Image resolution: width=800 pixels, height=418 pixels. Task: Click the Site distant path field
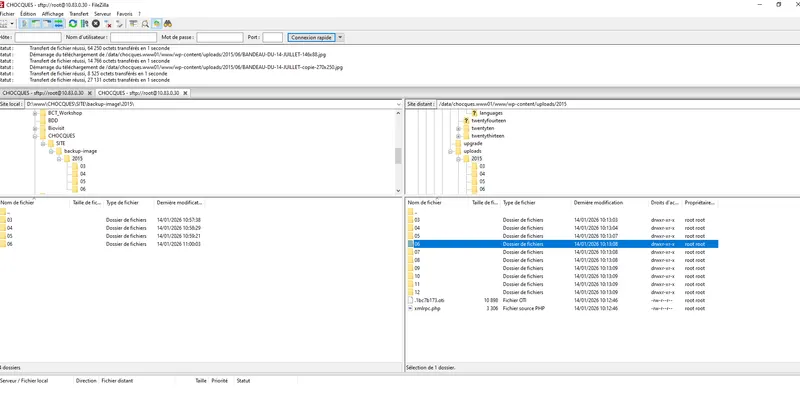click(x=618, y=104)
